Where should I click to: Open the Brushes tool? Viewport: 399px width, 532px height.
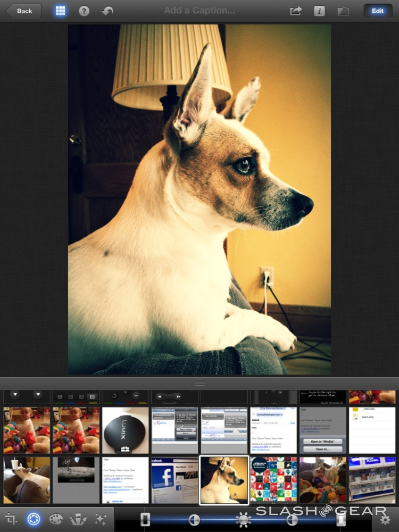pyautogui.click(x=78, y=519)
